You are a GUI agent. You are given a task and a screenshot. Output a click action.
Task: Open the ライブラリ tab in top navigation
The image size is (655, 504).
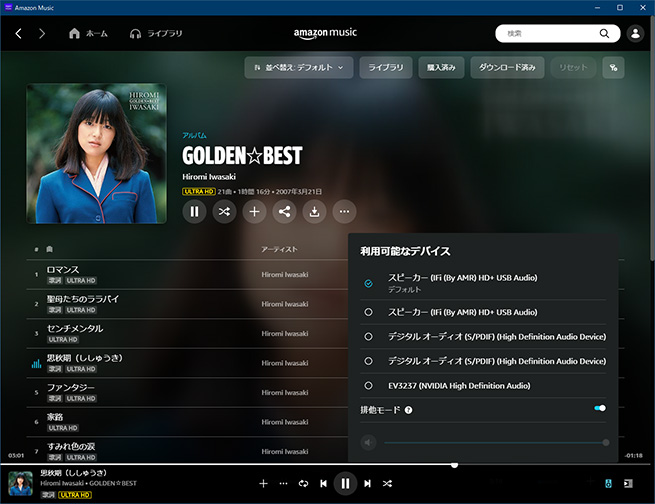(156, 33)
